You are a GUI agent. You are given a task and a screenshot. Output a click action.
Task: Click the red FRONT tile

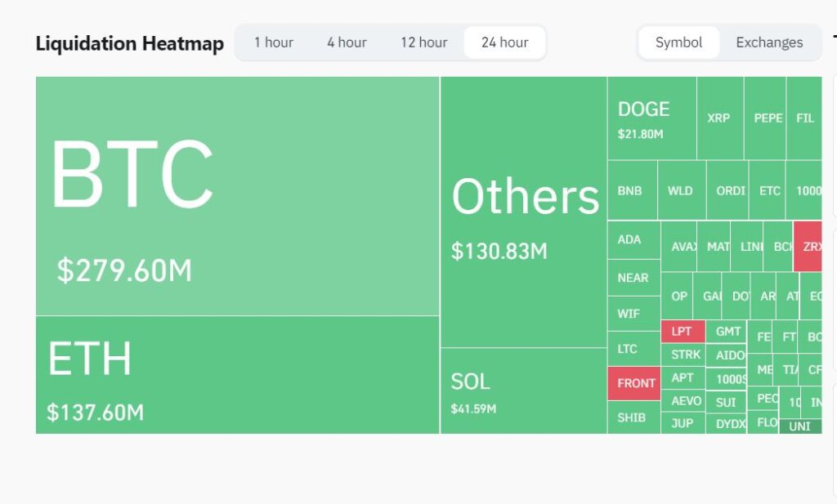tap(634, 383)
